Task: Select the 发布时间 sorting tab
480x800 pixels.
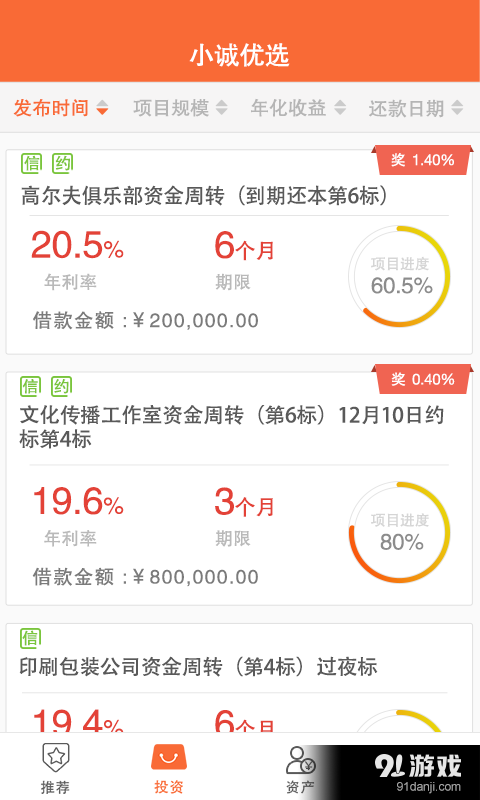Action: click(61, 108)
